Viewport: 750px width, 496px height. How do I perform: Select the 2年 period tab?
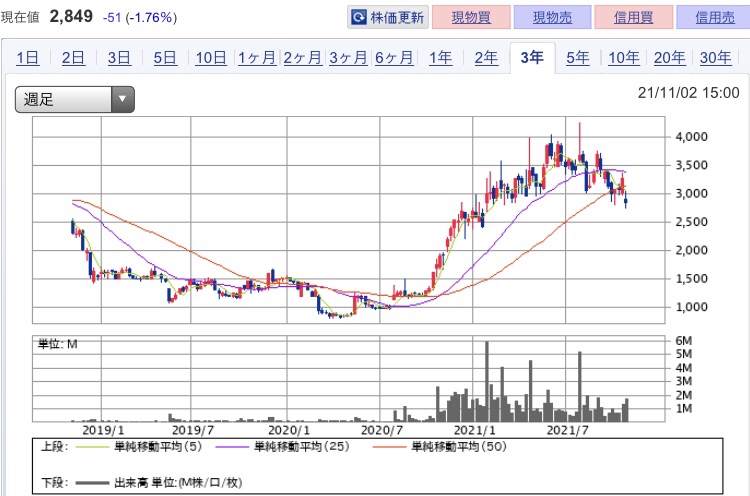click(x=486, y=58)
